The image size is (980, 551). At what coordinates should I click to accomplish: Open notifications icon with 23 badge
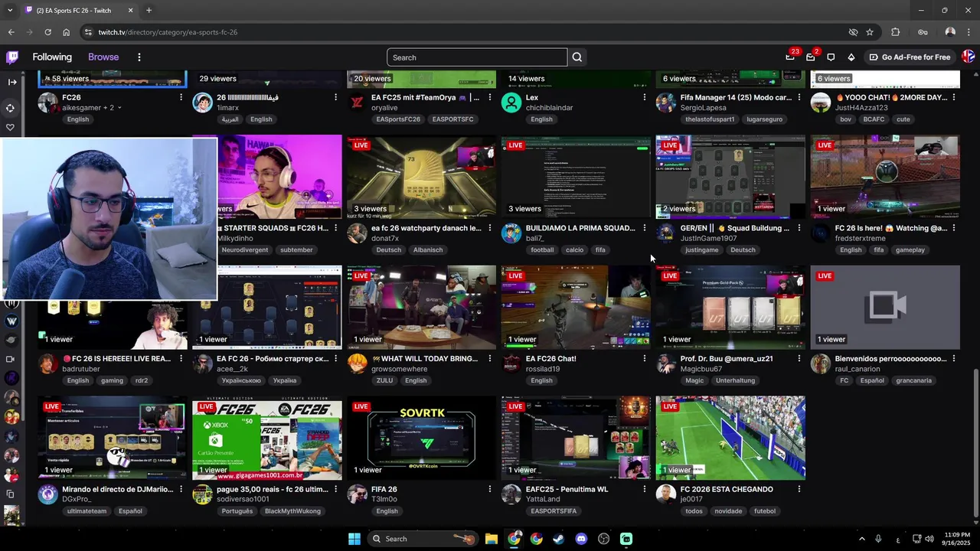pyautogui.click(x=790, y=57)
